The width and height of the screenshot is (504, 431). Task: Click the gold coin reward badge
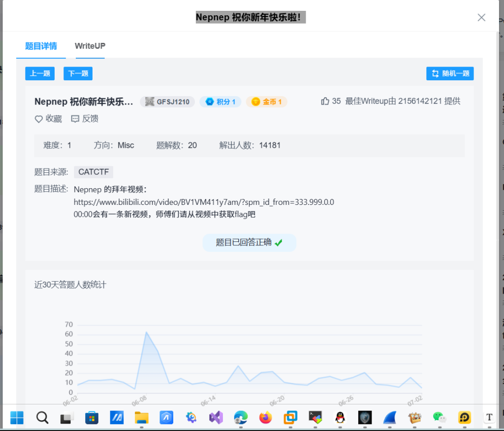pos(266,101)
